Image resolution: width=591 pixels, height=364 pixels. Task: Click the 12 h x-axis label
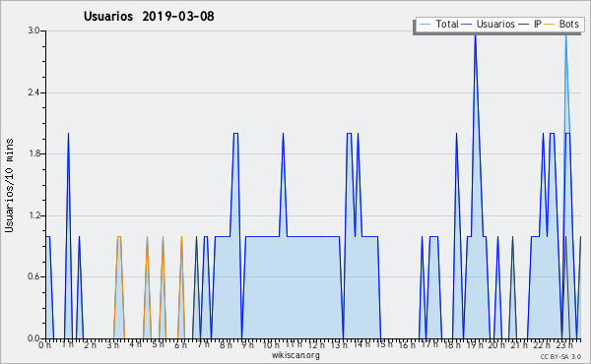[x=316, y=344]
